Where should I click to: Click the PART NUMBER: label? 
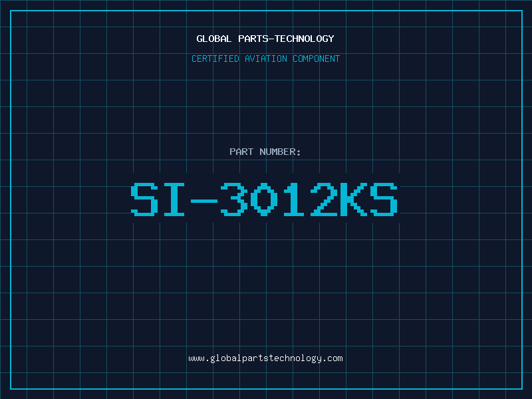point(265,152)
